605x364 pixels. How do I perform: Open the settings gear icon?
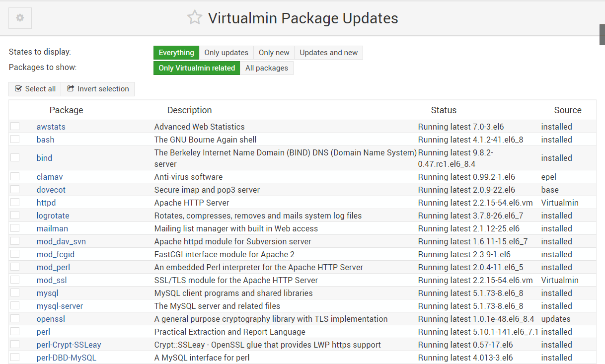[20, 18]
